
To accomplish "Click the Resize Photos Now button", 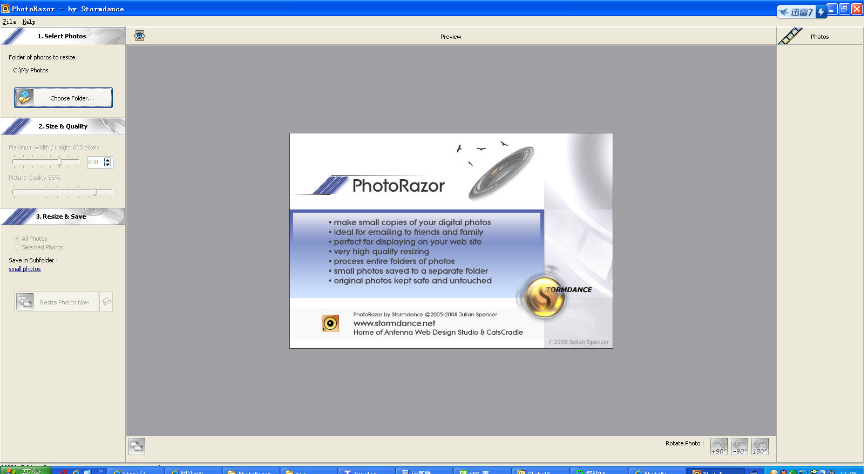I will (x=56, y=302).
